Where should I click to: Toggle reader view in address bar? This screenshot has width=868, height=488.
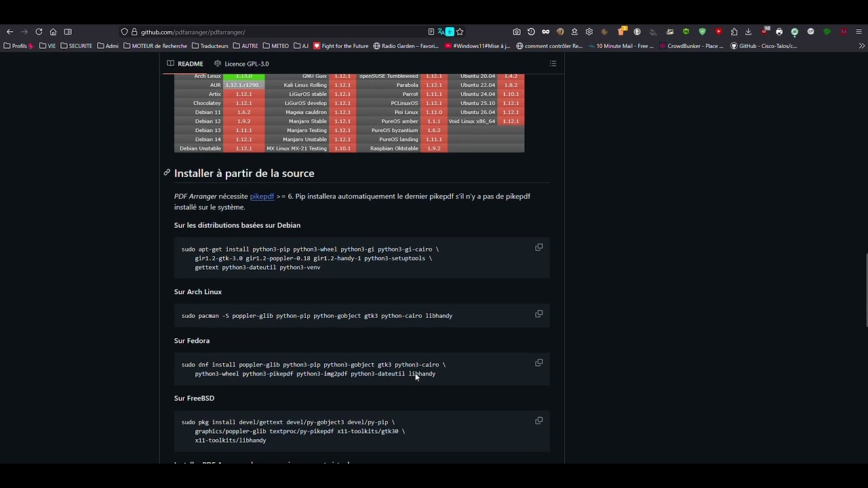[431, 32]
